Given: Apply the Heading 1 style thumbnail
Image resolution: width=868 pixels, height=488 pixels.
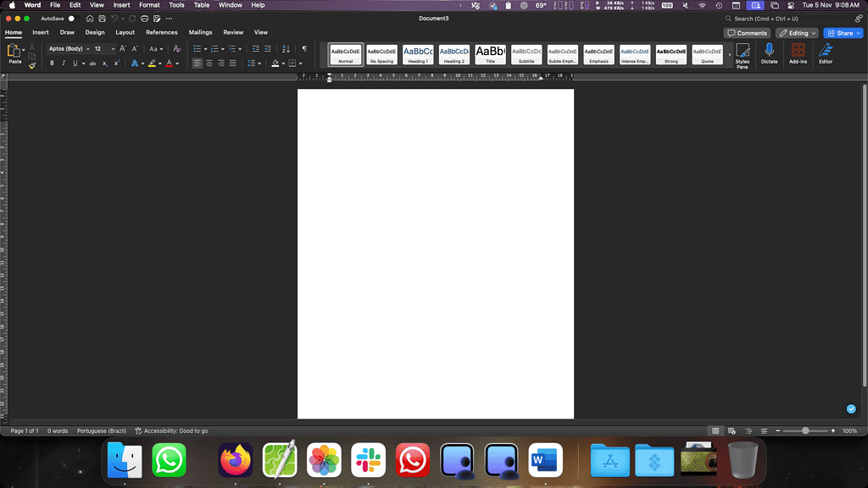Looking at the screenshot, I should click(x=418, y=54).
